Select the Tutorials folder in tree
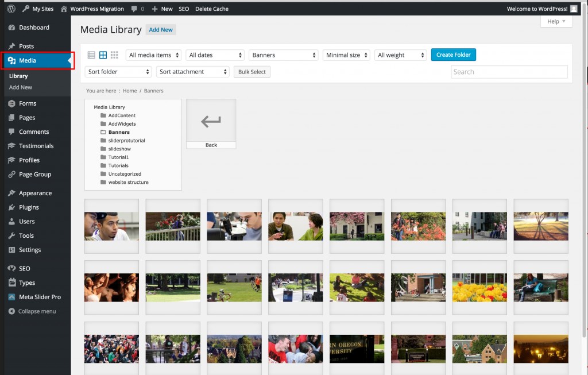 point(118,165)
